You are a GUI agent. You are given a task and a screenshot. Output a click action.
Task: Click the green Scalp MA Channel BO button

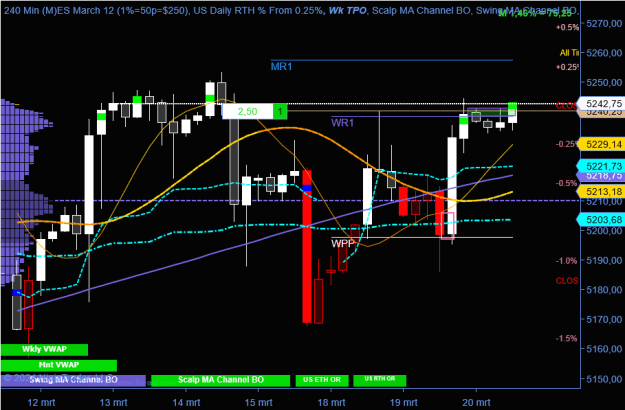[x=220, y=380]
